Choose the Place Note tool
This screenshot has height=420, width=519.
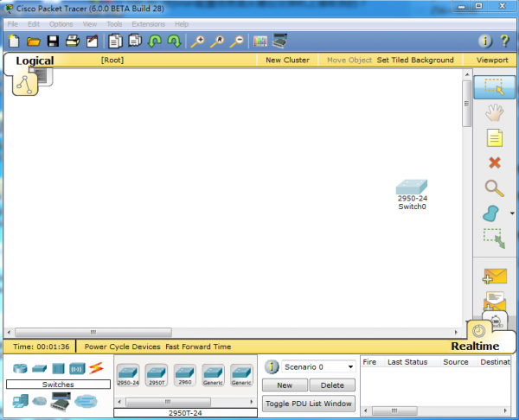[495, 137]
